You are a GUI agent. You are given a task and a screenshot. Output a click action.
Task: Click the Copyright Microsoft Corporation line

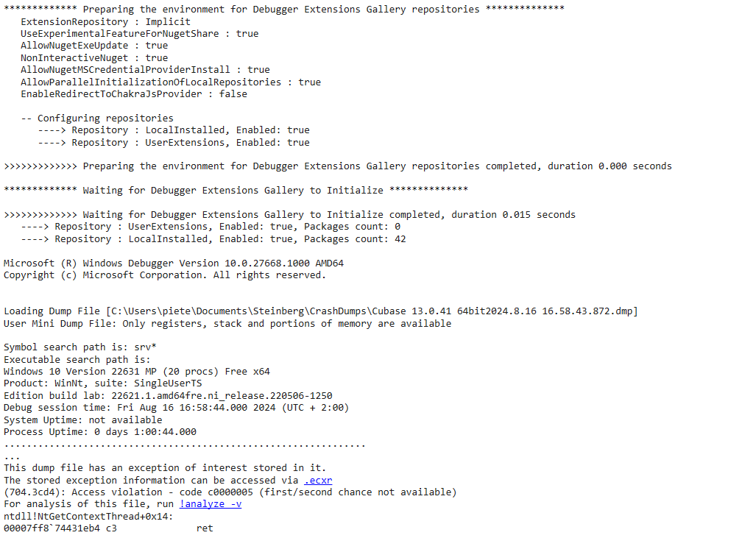pos(165,275)
